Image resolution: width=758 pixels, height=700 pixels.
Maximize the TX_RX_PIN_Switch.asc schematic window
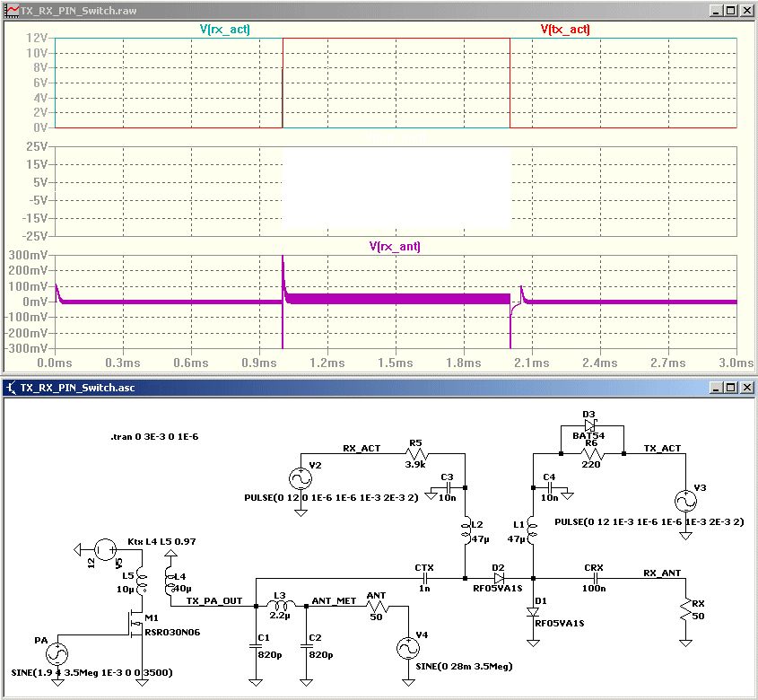(x=730, y=388)
